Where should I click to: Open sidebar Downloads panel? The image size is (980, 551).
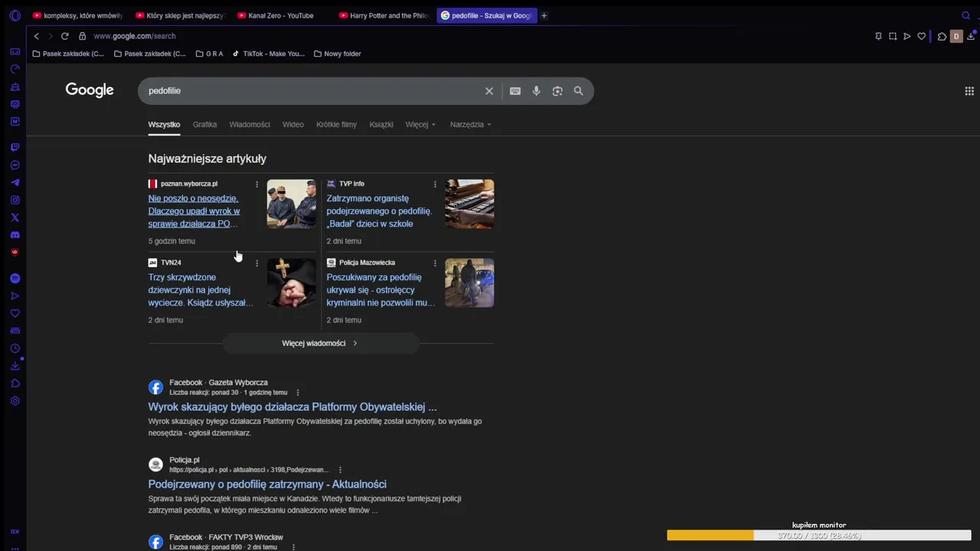(15, 366)
